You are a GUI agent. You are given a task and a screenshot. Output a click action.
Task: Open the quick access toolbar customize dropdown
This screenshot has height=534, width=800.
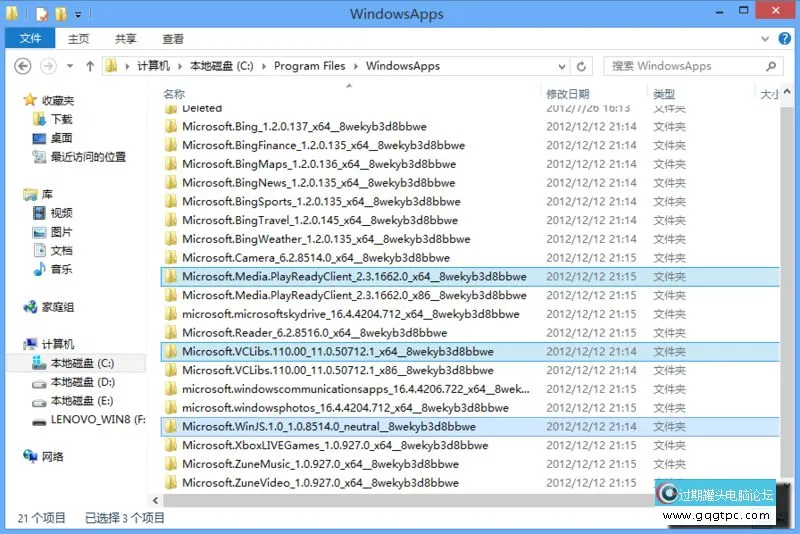[x=78, y=15]
